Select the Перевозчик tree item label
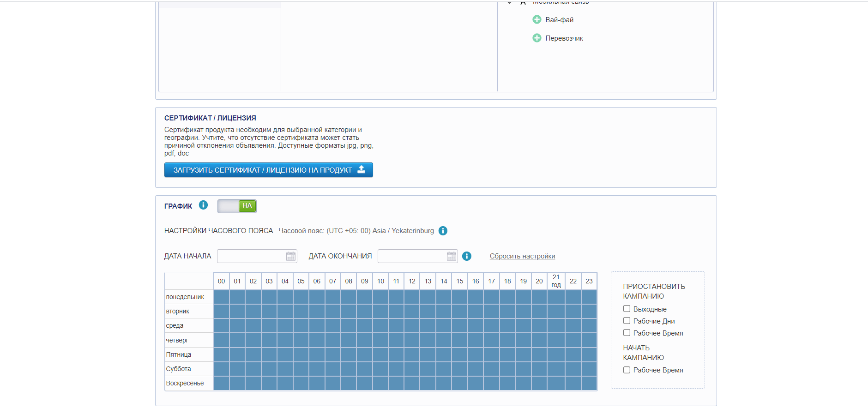 564,38
